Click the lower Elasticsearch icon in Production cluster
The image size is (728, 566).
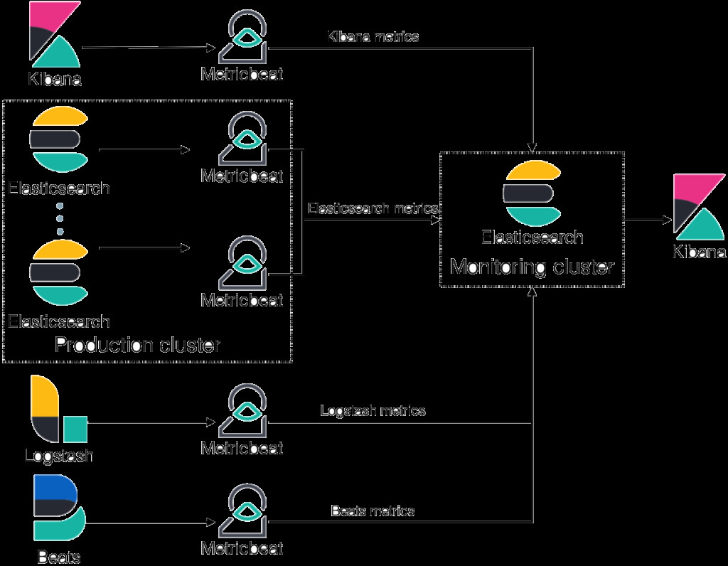coord(60,272)
